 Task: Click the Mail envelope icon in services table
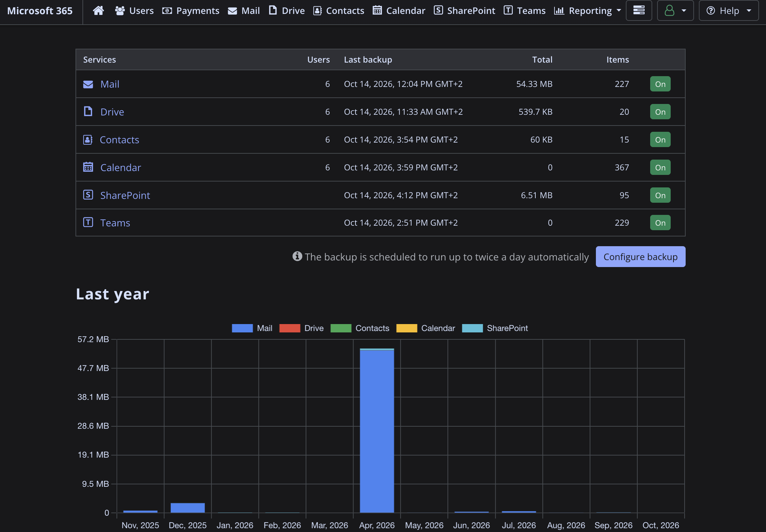point(88,84)
